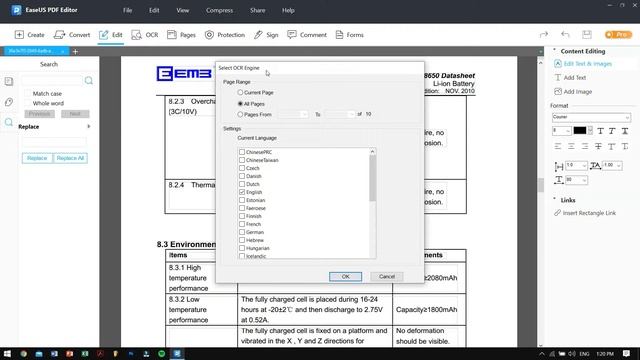Open the page thumbnails sidebar icon

pyautogui.click(x=9, y=81)
